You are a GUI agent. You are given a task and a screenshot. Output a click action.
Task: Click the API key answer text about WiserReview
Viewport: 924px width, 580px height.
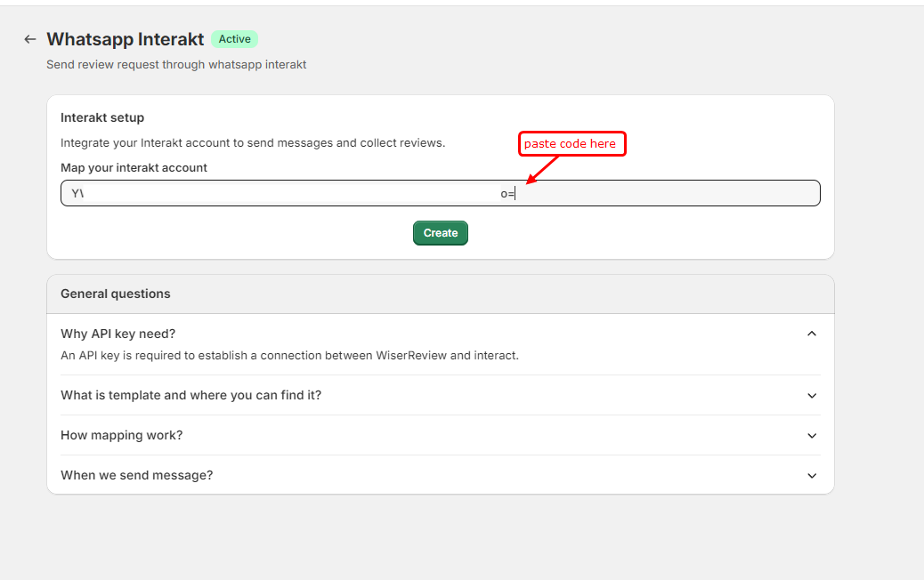pos(289,355)
